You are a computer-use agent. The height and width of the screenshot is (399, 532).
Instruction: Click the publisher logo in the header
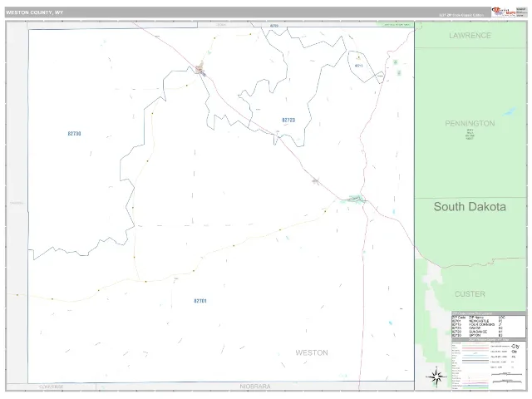pos(504,12)
